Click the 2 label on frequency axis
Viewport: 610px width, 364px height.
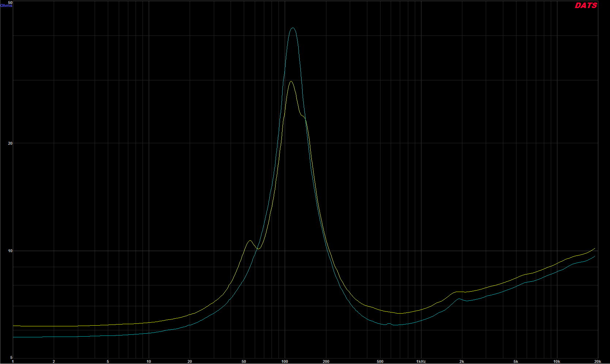[54, 362]
